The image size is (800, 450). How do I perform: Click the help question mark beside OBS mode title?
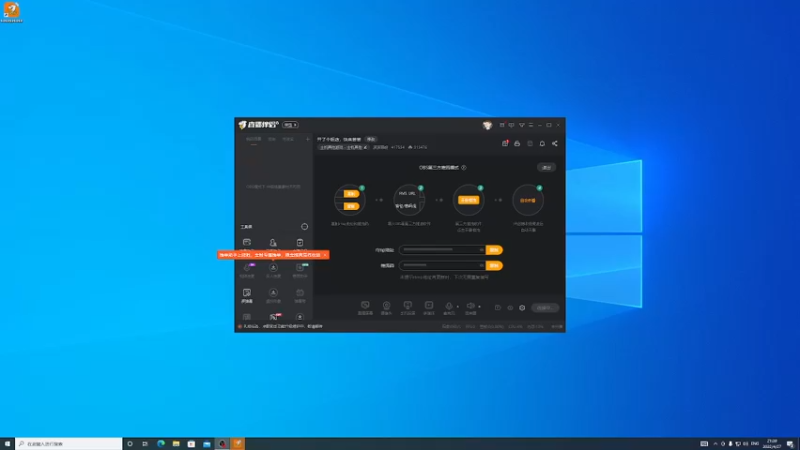coord(464,167)
